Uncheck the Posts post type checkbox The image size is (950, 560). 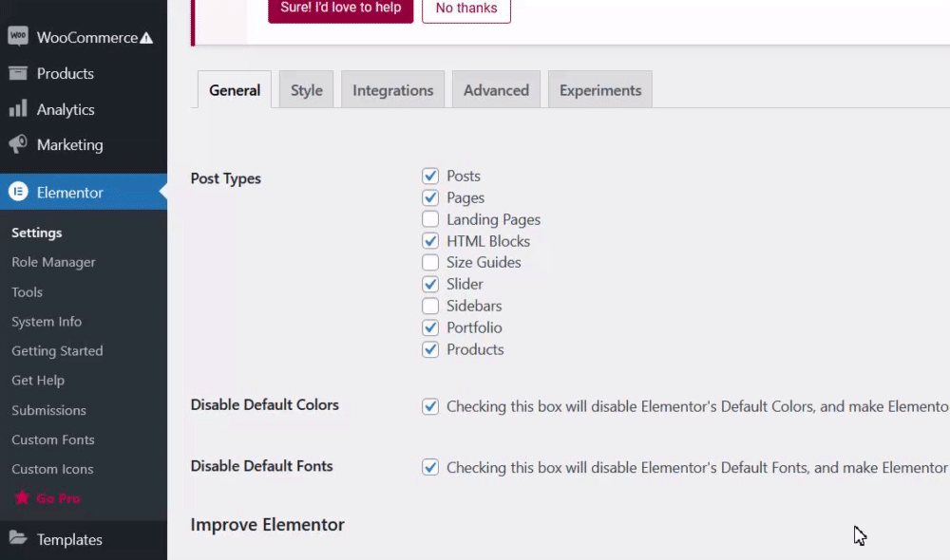click(x=430, y=176)
